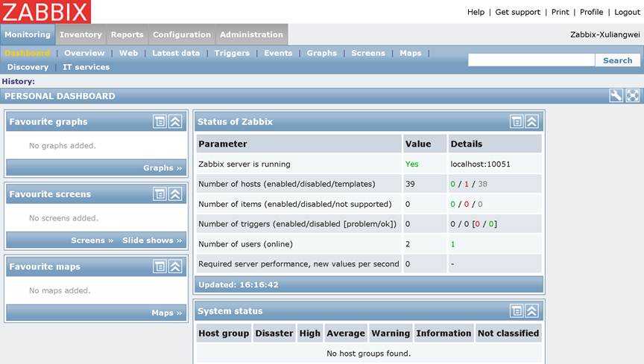Image resolution: width=644 pixels, height=364 pixels.
Task: Click the 'Number of users (online)' label
Action: [x=245, y=243]
